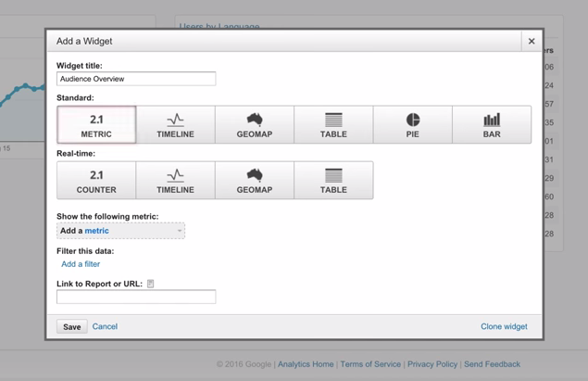Open Privacy Policy footer link
The image size is (588, 381).
432,364
